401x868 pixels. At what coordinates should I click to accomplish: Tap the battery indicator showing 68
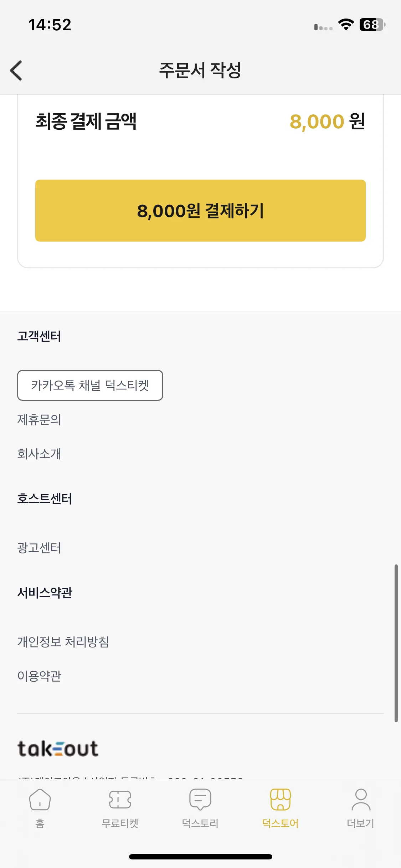click(x=372, y=25)
